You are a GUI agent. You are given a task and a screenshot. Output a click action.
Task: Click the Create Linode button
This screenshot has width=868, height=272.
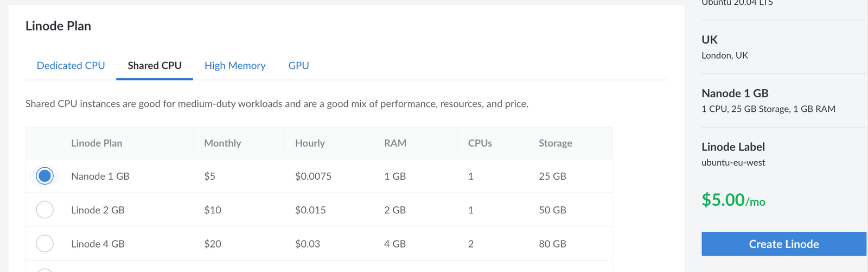point(784,244)
